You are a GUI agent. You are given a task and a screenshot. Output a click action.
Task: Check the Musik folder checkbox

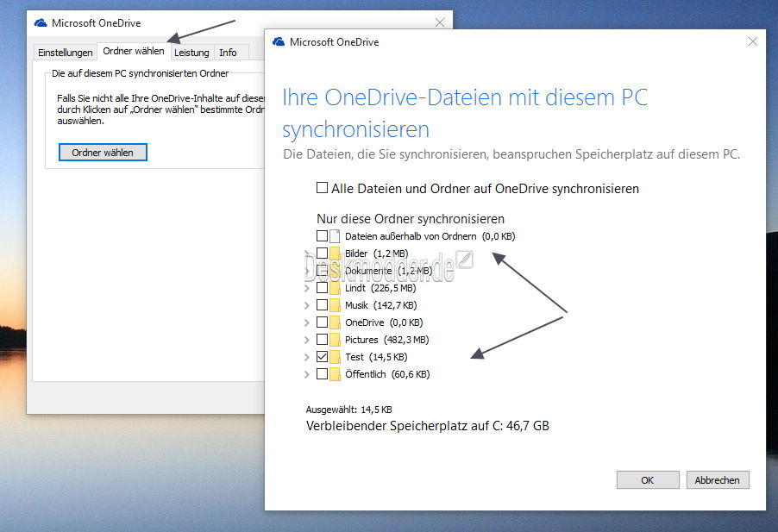click(x=322, y=304)
